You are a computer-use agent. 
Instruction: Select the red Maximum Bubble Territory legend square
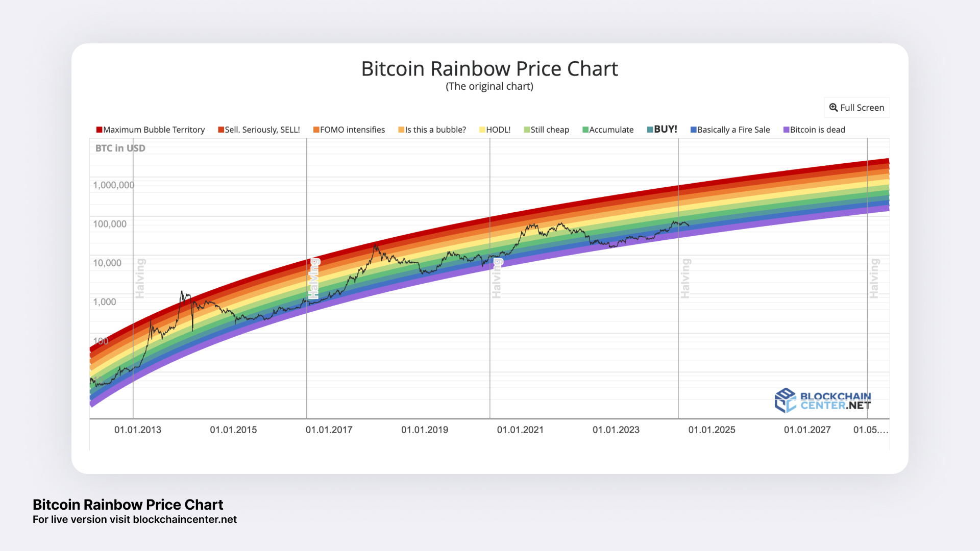point(99,129)
